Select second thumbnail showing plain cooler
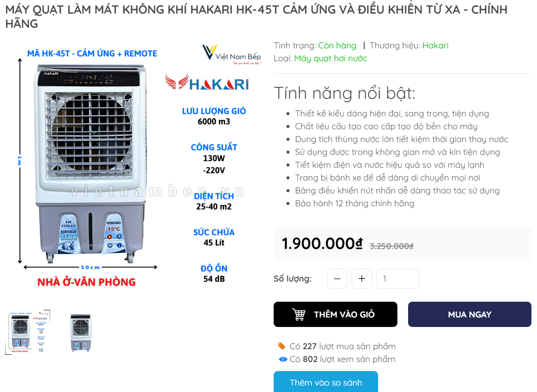Viewport: 537px width, 392px height. coord(81,333)
